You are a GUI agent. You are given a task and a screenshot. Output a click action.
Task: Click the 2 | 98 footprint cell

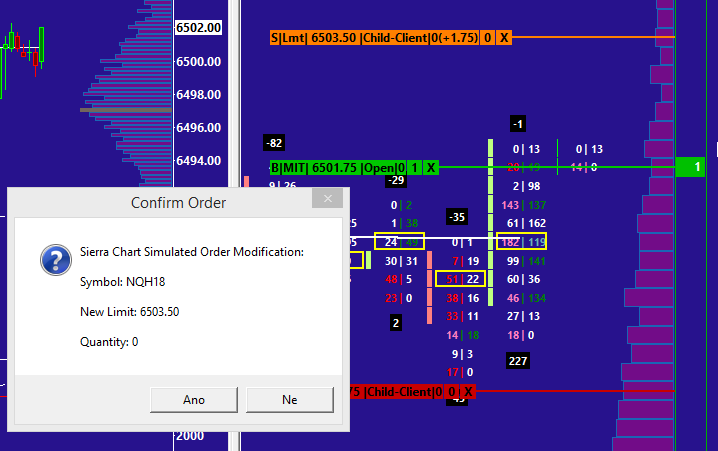(x=526, y=186)
